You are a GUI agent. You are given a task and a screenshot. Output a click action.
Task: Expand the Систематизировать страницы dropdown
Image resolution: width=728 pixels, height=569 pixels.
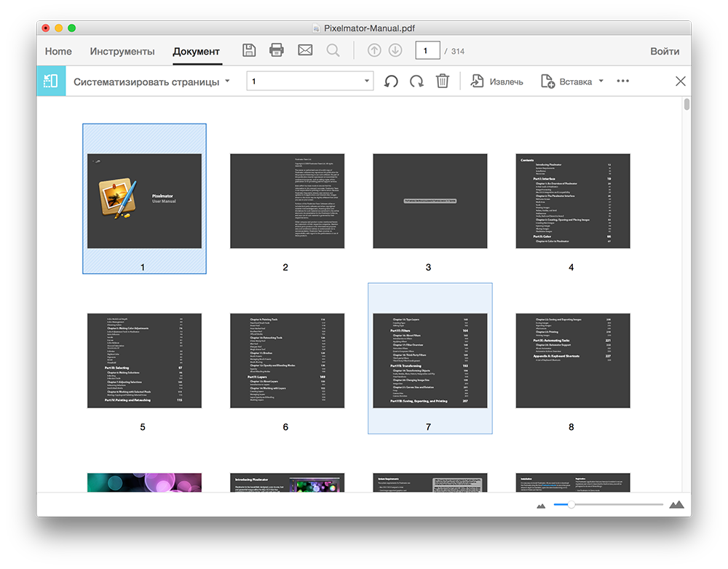pyautogui.click(x=227, y=81)
